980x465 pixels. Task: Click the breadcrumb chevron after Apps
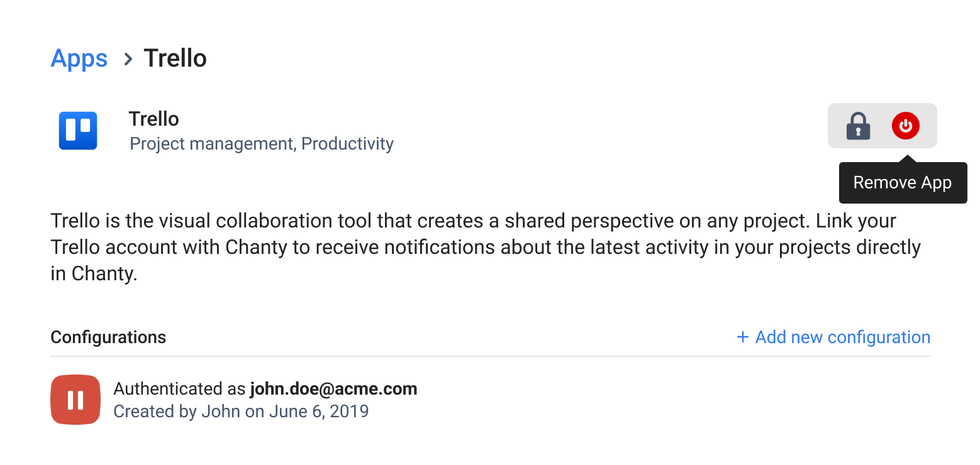pos(128,59)
